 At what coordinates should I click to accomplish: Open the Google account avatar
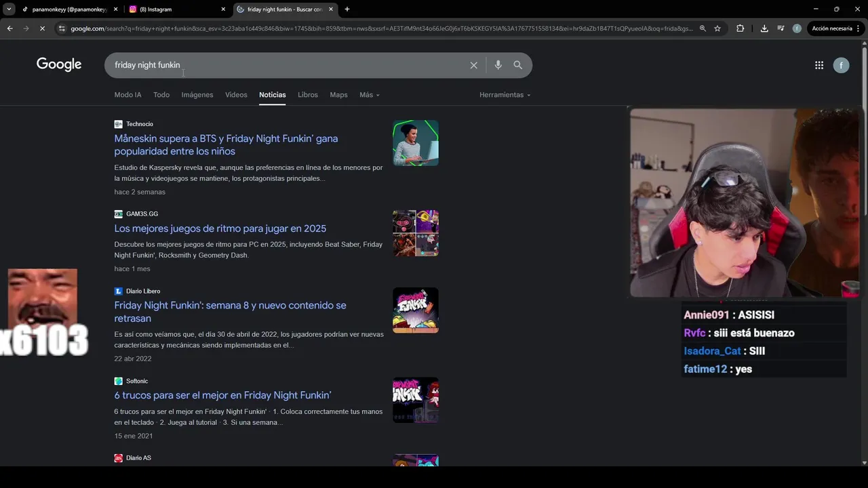[841, 65]
